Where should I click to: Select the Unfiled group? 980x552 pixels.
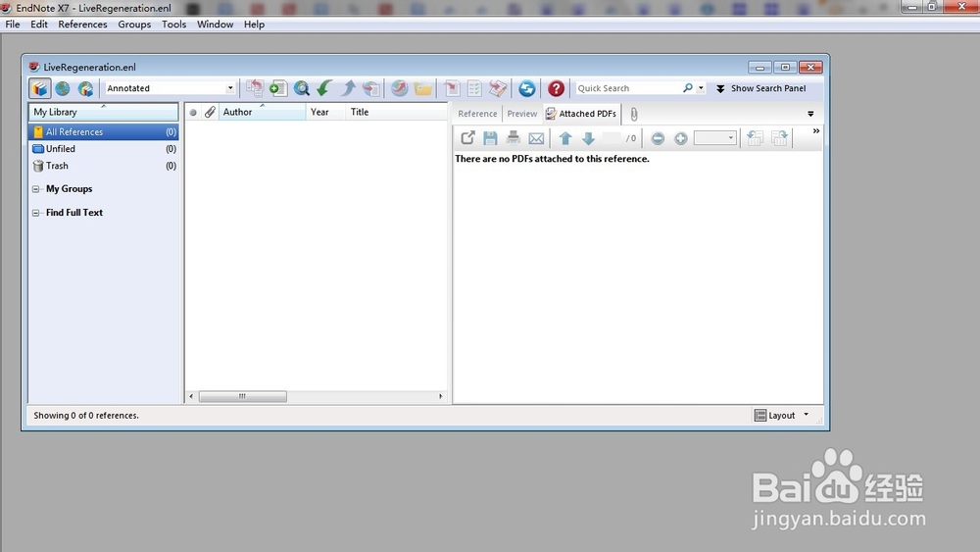104,149
